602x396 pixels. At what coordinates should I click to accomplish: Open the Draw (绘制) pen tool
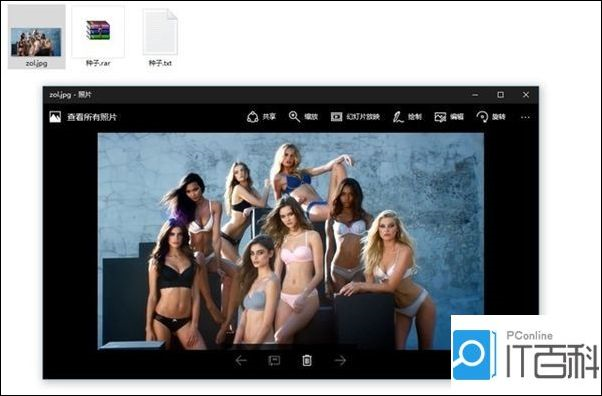pyautogui.click(x=407, y=117)
